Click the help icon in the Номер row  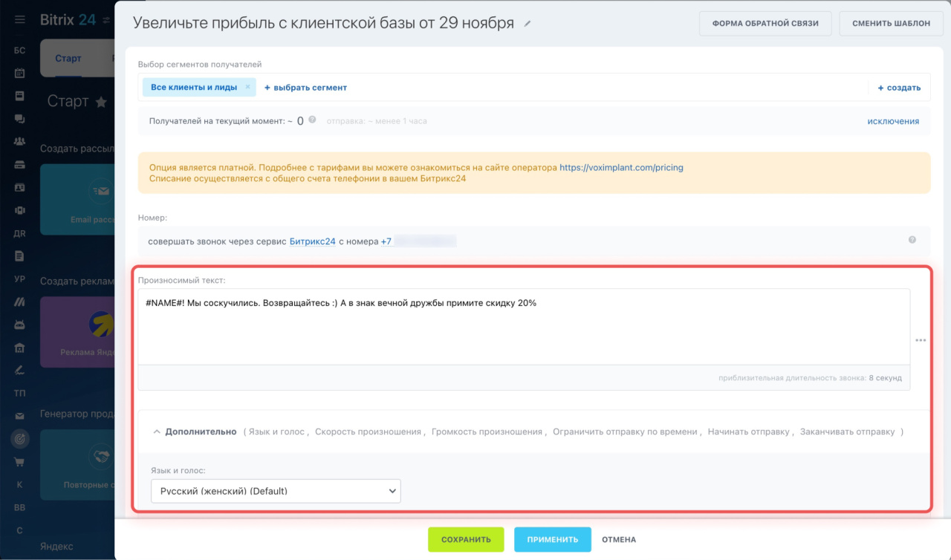[x=912, y=240]
